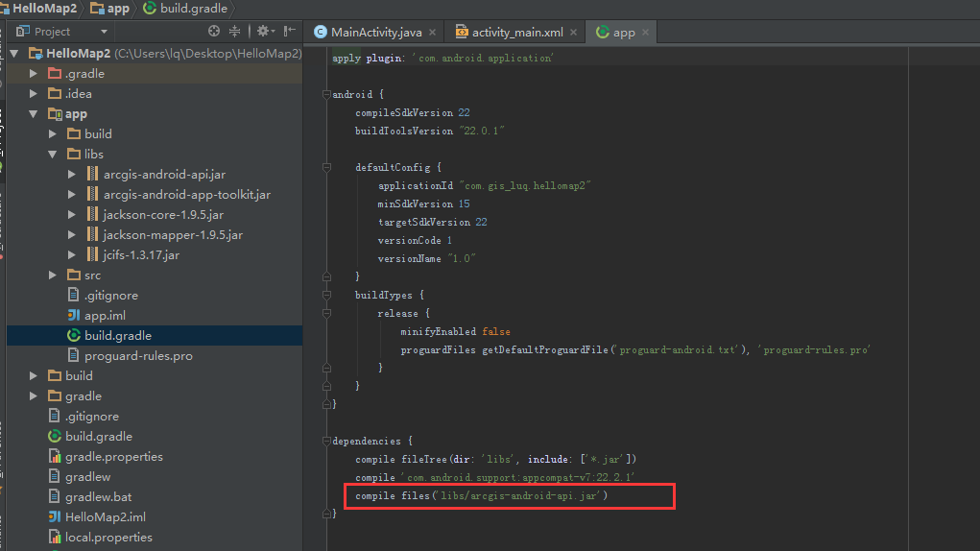Expand the top-level gradle folder

pyautogui.click(x=34, y=396)
